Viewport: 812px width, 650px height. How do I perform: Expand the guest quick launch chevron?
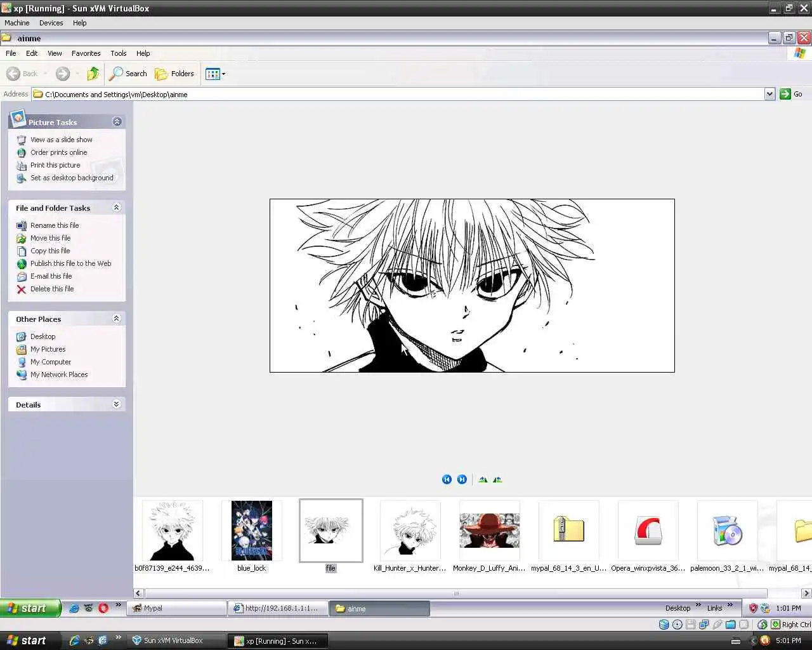[118, 605]
